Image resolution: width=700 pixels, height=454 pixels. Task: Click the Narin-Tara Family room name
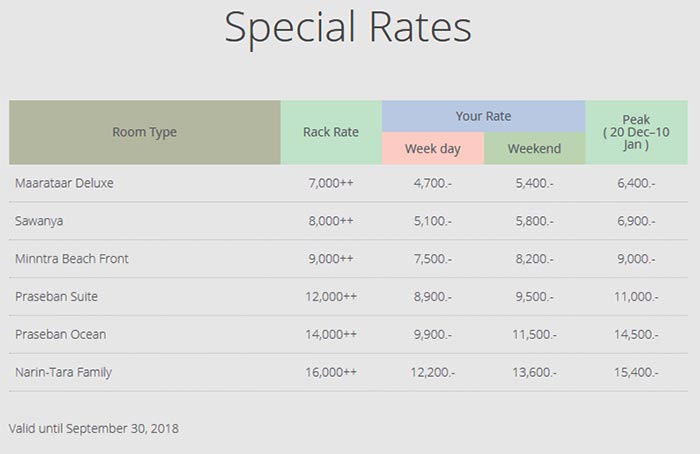click(x=63, y=372)
